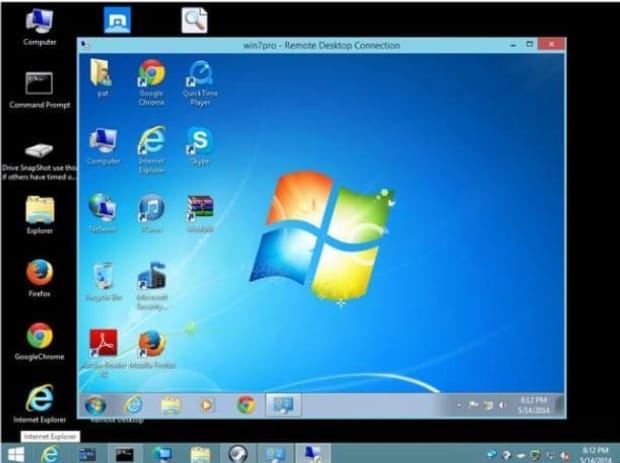Open Windows Explorer on Windows 7 taskbar
Image resolution: width=620 pixels, height=463 pixels.
click(x=171, y=405)
